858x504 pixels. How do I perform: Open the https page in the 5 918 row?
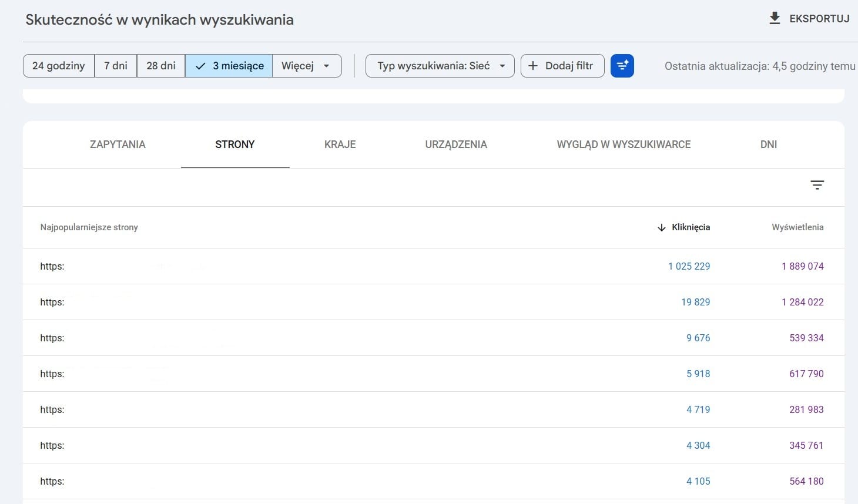click(x=52, y=374)
